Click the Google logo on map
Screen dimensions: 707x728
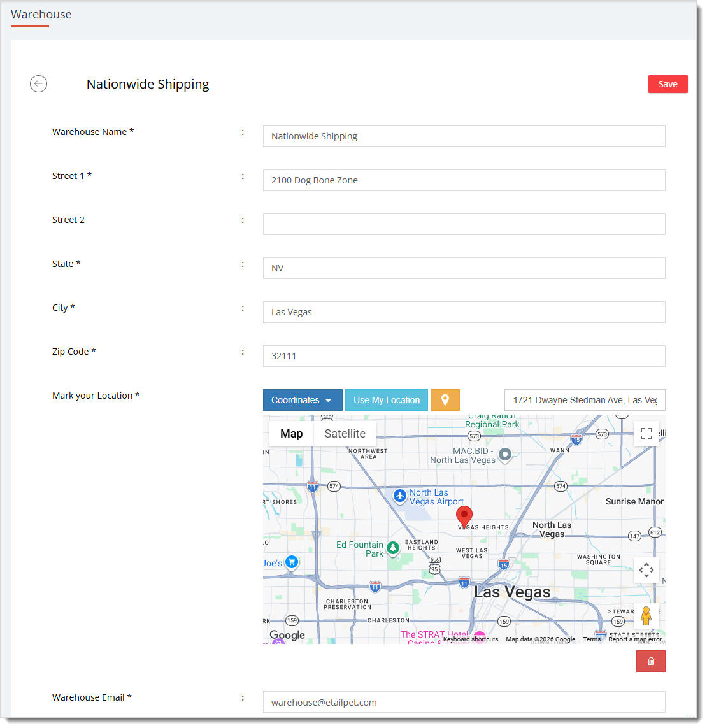[x=287, y=635]
